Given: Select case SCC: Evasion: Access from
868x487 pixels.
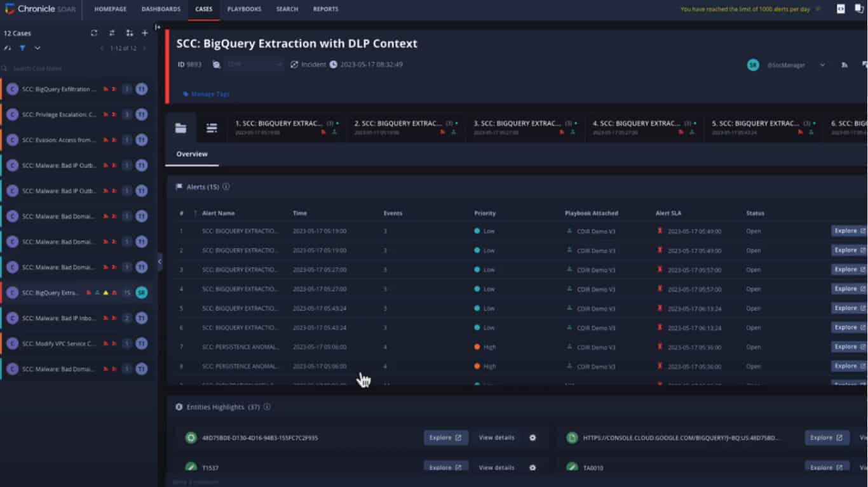Looking at the screenshot, I should [x=77, y=140].
